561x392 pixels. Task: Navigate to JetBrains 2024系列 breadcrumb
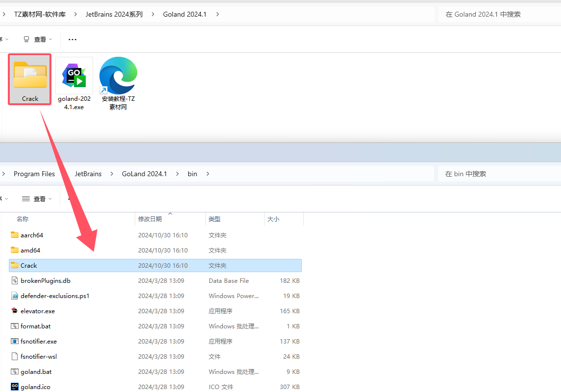click(114, 14)
